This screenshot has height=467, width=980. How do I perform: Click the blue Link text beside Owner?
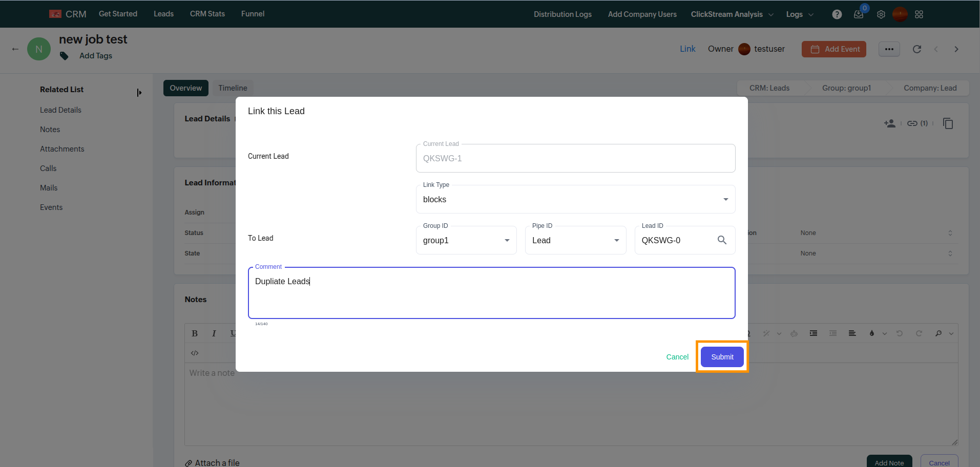687,49
